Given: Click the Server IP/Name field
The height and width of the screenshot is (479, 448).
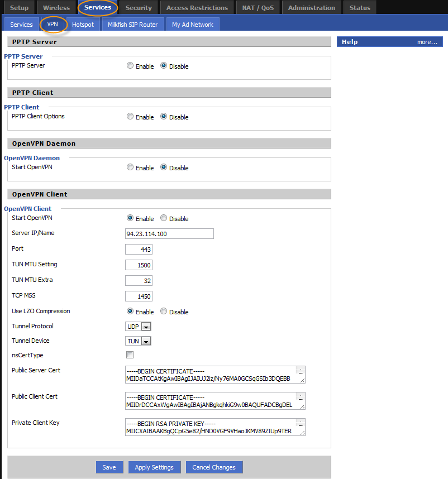Looking at the screenshot, I should (169, 234).
